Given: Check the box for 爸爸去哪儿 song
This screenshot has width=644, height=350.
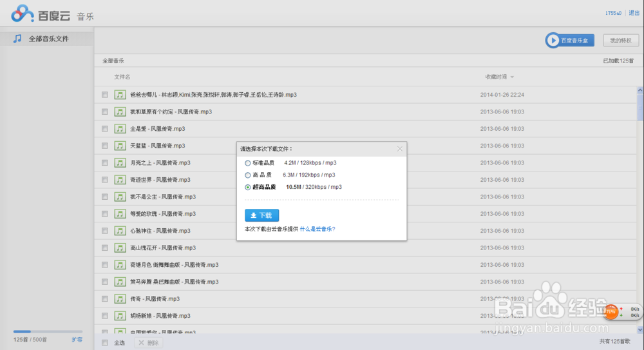Looking at the screenshot, I should (x=105, y=95).
